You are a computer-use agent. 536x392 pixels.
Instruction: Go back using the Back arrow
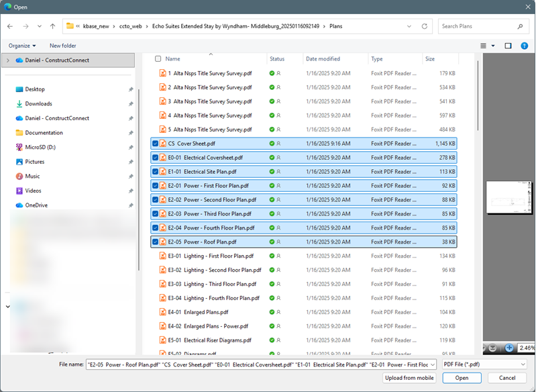tap(10, 26)
